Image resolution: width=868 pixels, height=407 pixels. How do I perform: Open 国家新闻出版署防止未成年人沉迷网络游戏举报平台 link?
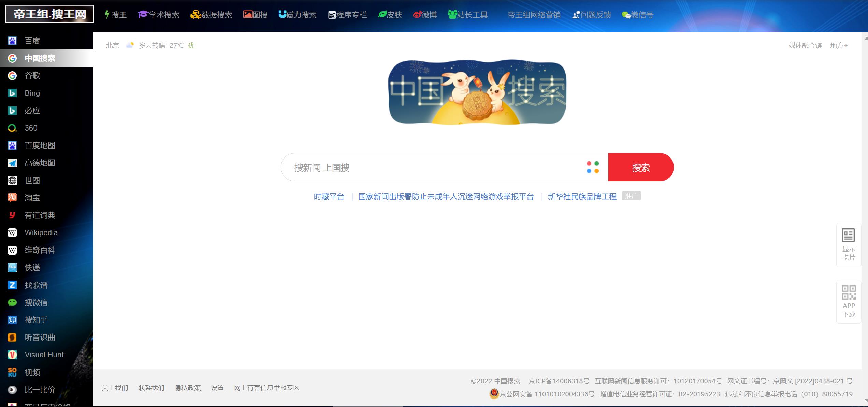coord(446,197)
